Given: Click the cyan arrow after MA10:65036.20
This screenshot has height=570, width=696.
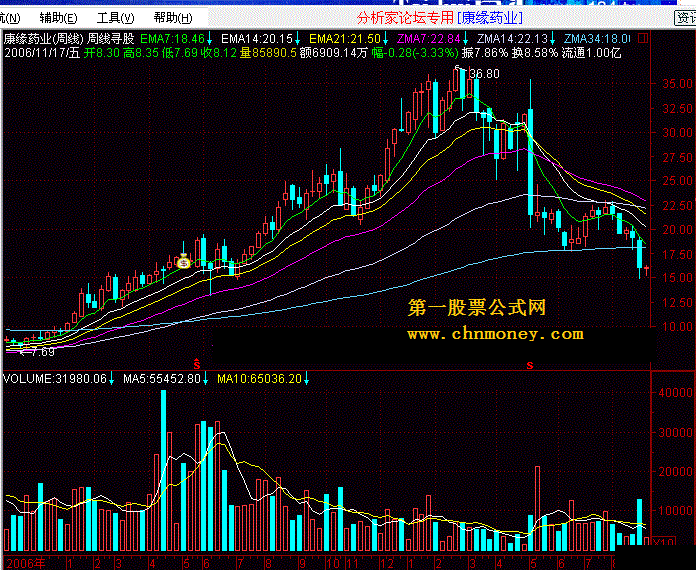Looking at the screenshot, I should point(306,379).
